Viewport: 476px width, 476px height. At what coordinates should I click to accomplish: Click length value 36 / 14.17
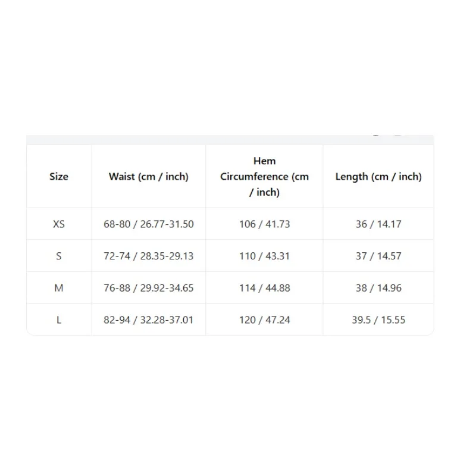tap(378, 224)
